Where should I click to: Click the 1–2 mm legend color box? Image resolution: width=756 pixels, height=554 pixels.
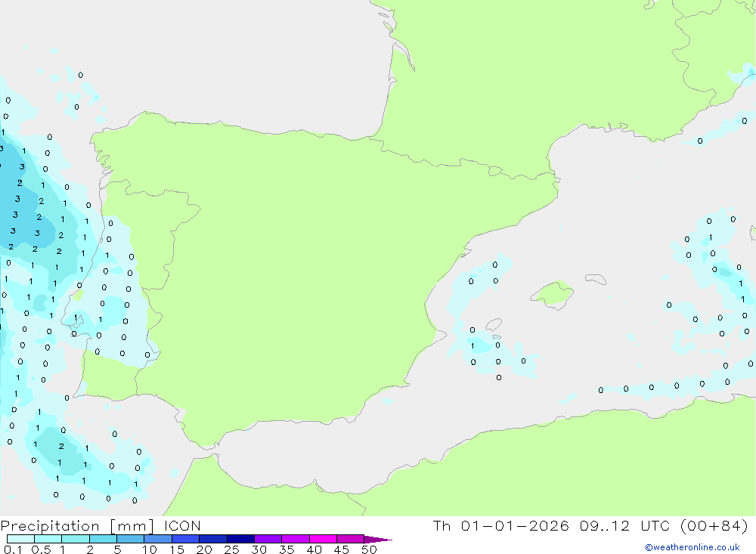pos(75,539)
